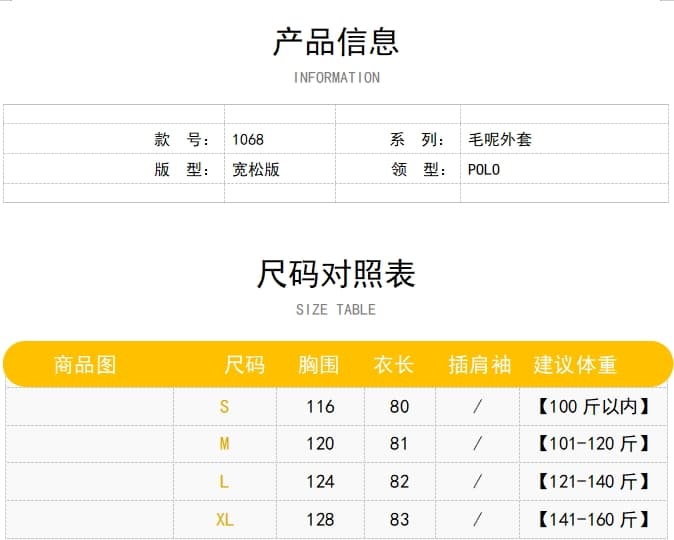
Task: Select the style number 1068
Action: (x=248, y=140)
